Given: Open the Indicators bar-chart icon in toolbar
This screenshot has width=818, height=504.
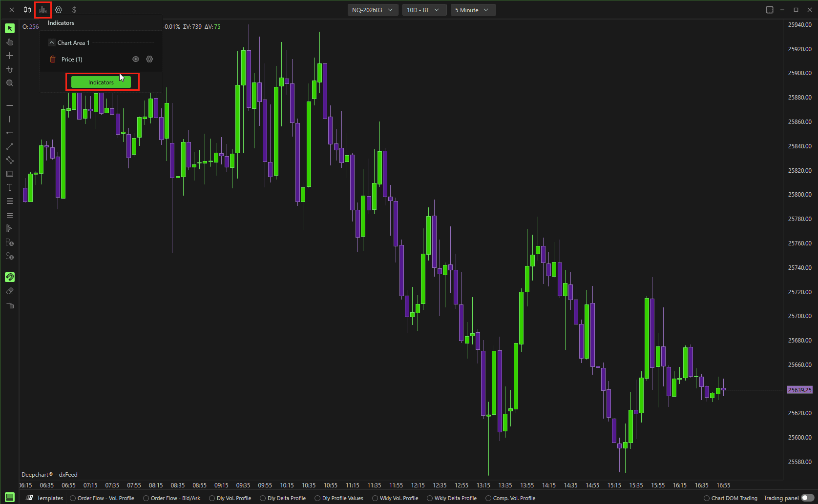Looking at the screenshot, I should (x=43, y=10).
